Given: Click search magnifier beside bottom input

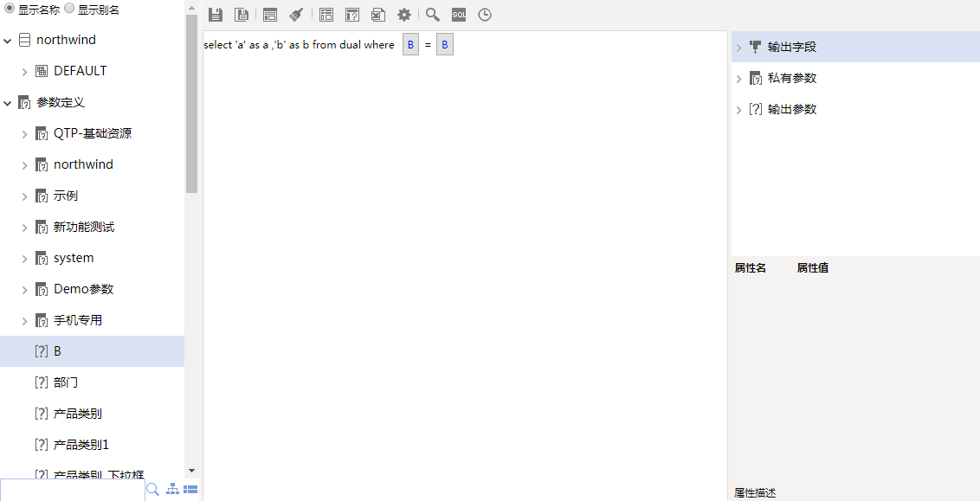Looking at the screenshot, I should click(x=152, y=490).
